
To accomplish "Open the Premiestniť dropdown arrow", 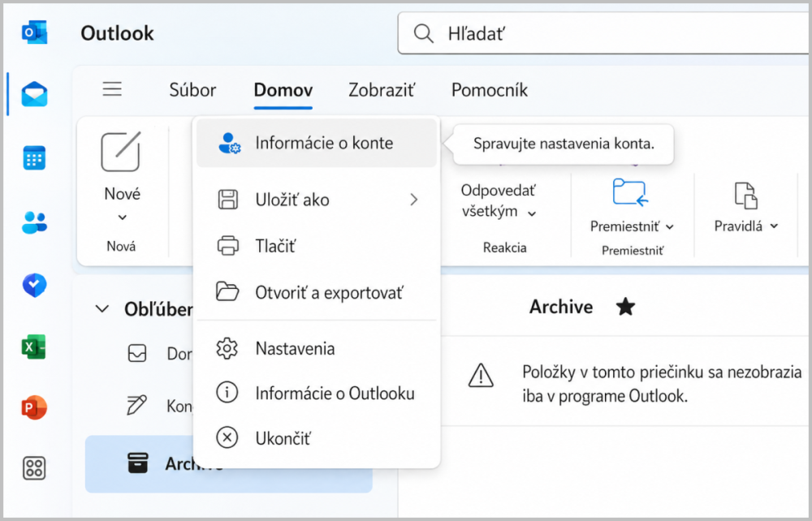I will point(670,226).
